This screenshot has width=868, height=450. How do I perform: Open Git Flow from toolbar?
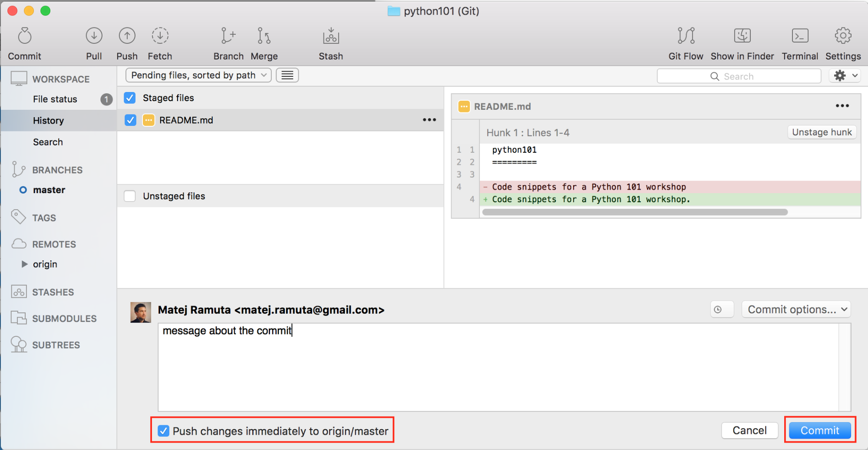(686, 36)
